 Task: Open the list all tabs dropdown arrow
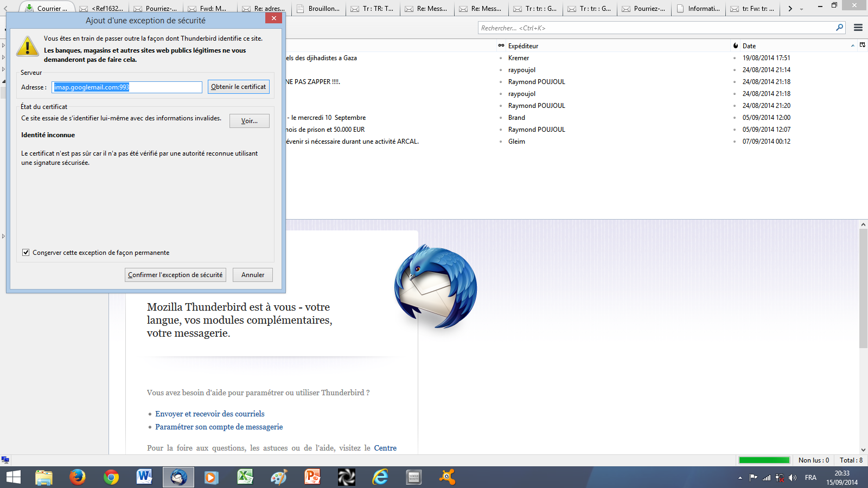pyautogui.click(x=801, y=9)
